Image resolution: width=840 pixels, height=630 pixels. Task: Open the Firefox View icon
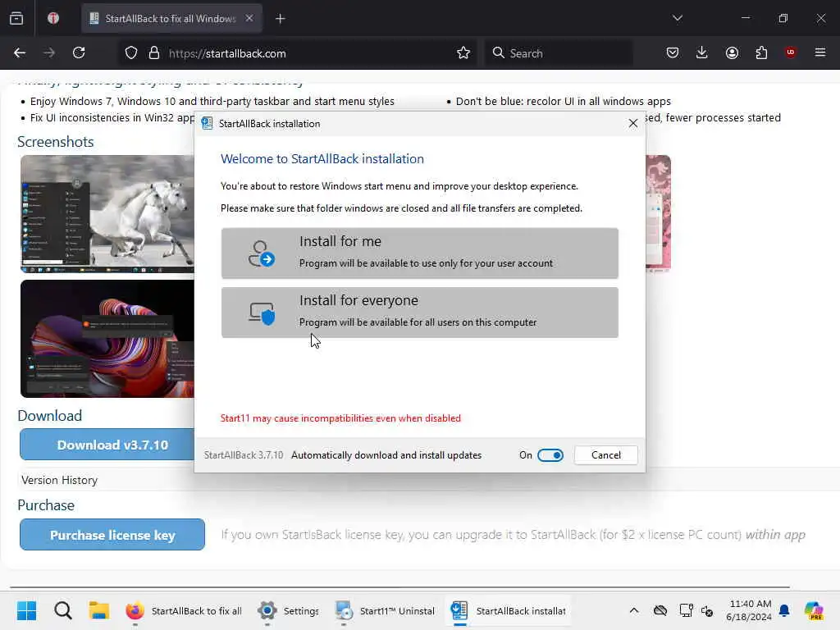(16, 18)
